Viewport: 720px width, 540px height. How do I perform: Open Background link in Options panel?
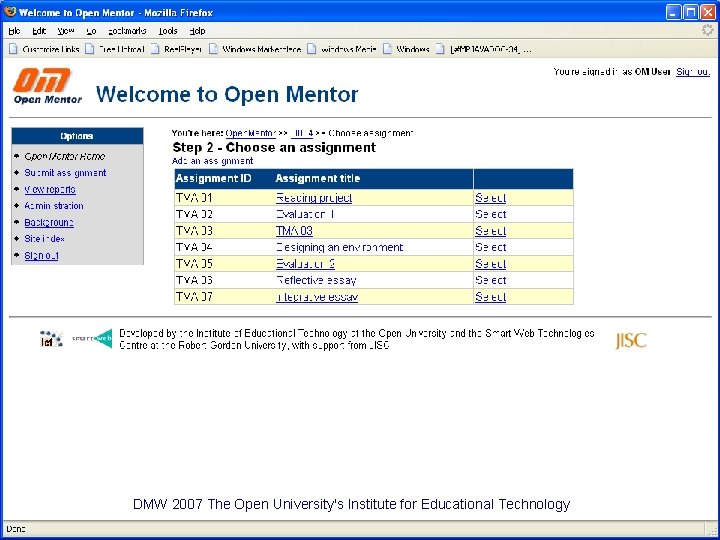tap(49, 222)
